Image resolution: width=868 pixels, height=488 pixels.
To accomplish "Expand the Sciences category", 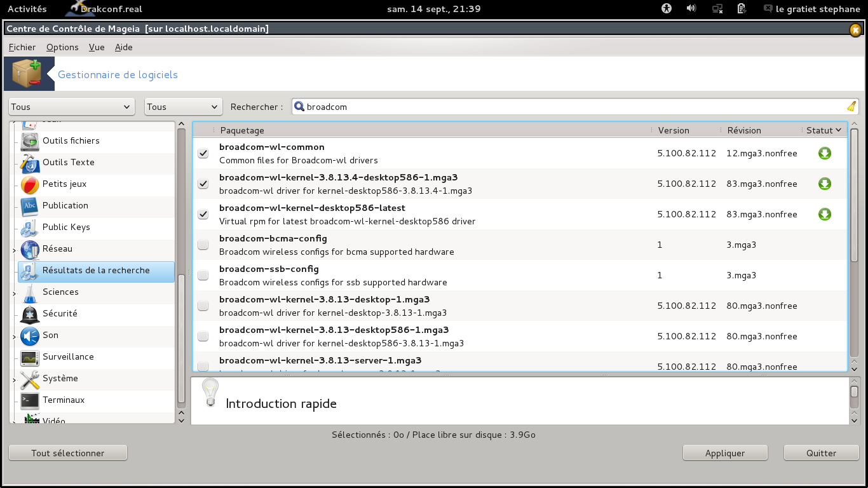I will pyautogui.click(x=14, y=294).
